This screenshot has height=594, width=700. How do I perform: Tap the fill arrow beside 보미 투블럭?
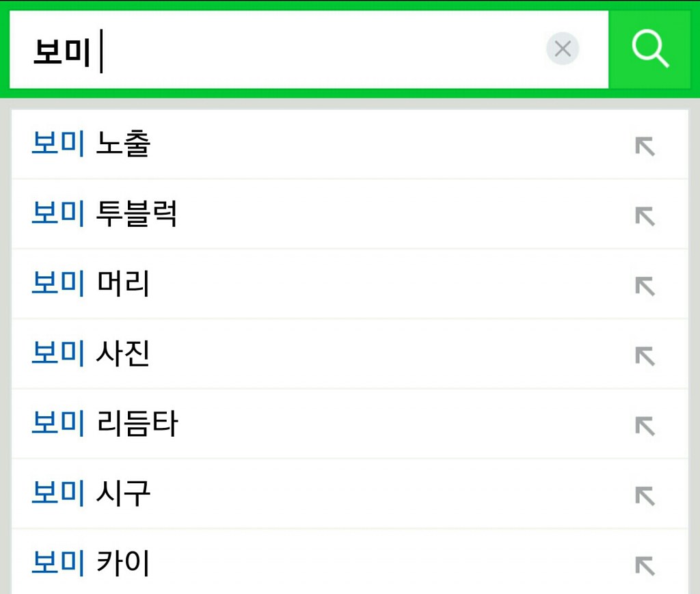[x=645, y=216]
